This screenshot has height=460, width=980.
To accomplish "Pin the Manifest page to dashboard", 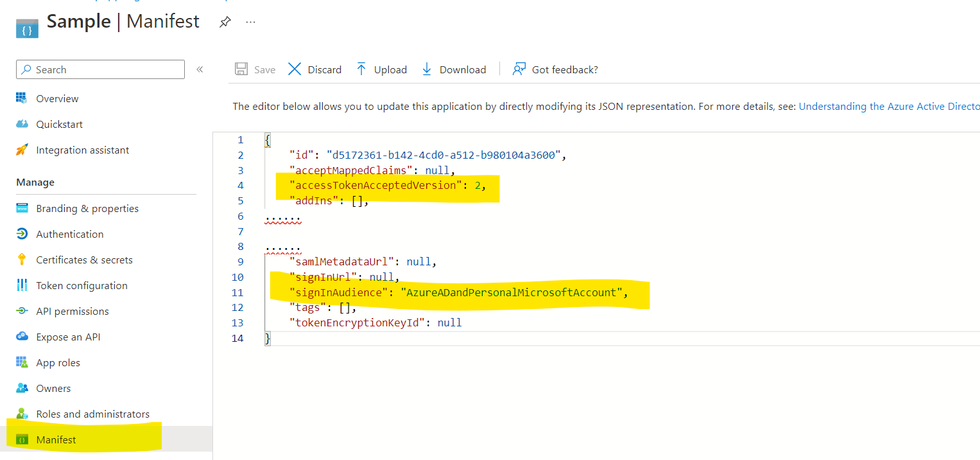I will (225, 21).
